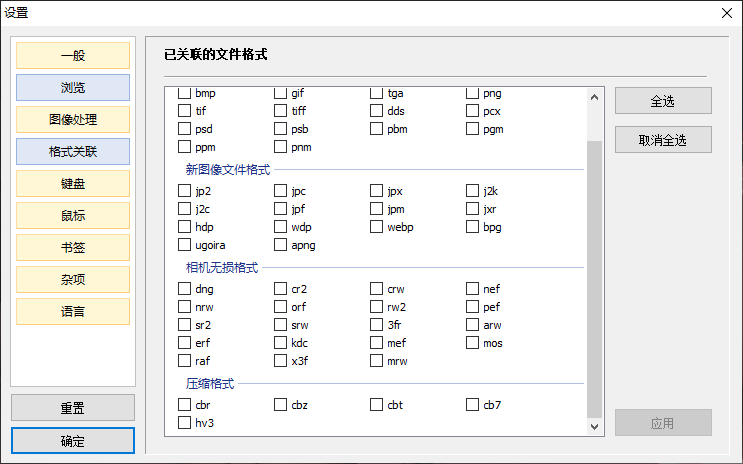Tick the jpc checkbox

(281, 191)
